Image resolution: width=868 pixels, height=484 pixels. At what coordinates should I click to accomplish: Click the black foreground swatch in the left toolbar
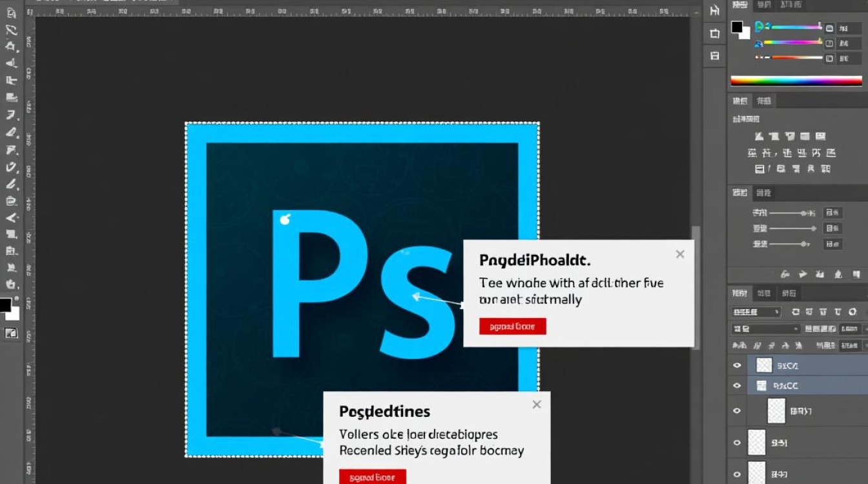click(x=5, y=305)
